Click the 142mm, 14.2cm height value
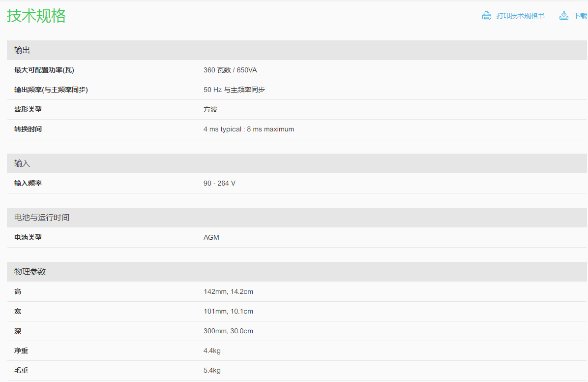The image size is (588, 382). point(228,292)
